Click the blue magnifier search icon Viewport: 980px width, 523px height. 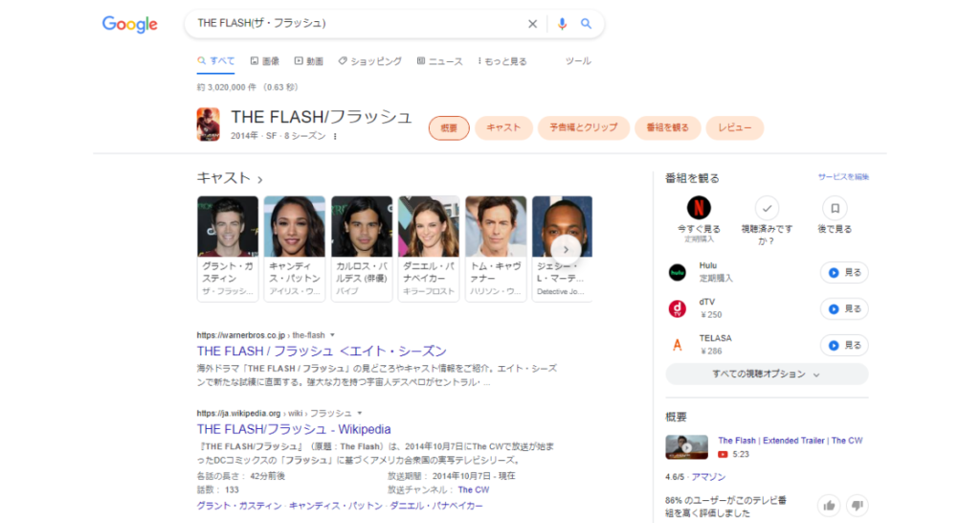coord(586,24)
